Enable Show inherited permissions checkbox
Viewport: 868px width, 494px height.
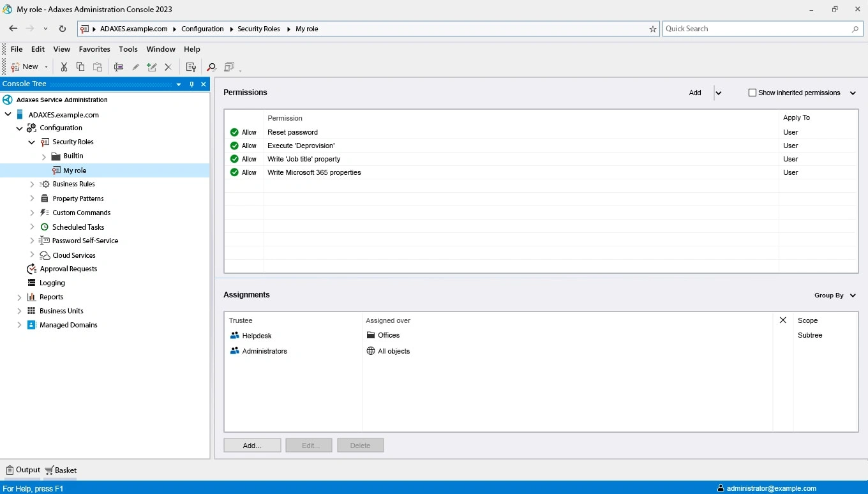coord(752,93)
